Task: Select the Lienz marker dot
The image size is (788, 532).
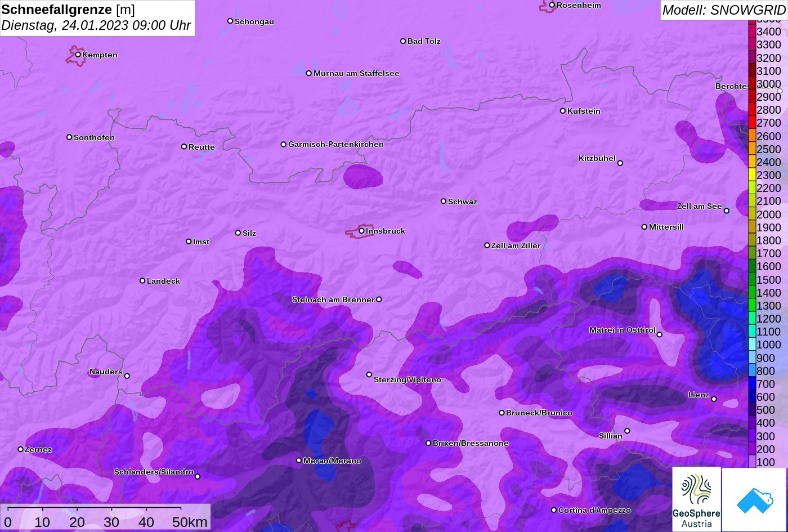Action: [x=714, y=399]
